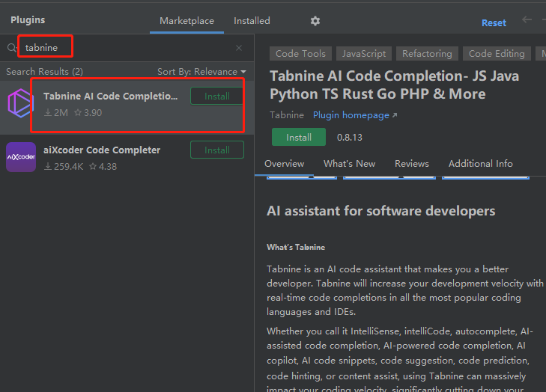Open the Plugin homepage link
The width and height of the screenshot is (546, 392).
[x=355, y=115]
